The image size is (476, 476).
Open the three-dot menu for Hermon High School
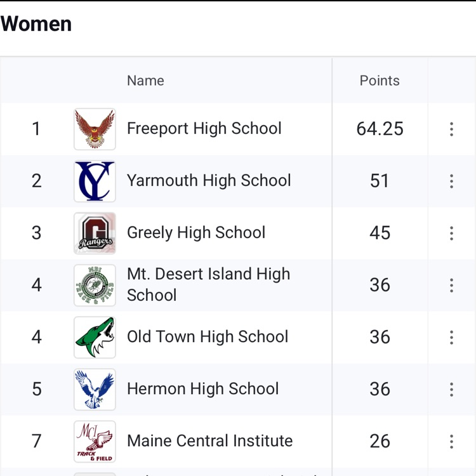[x=451, y=389]
